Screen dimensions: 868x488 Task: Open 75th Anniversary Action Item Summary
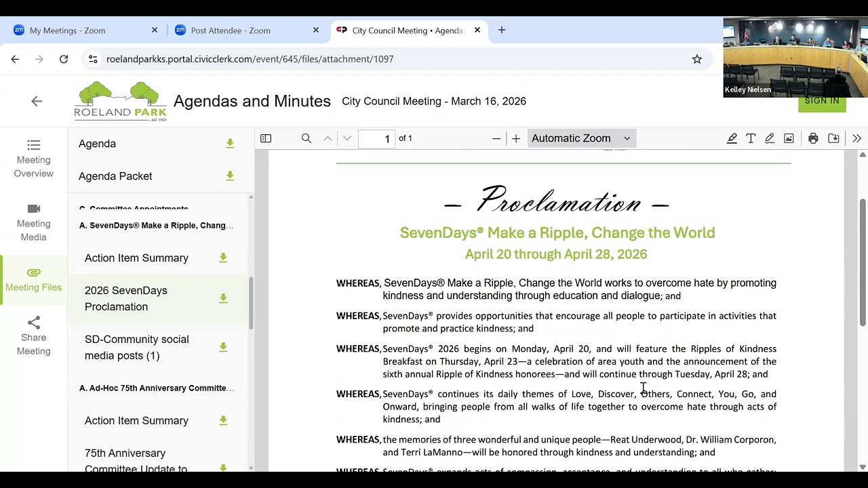click(x=136, y=420)
